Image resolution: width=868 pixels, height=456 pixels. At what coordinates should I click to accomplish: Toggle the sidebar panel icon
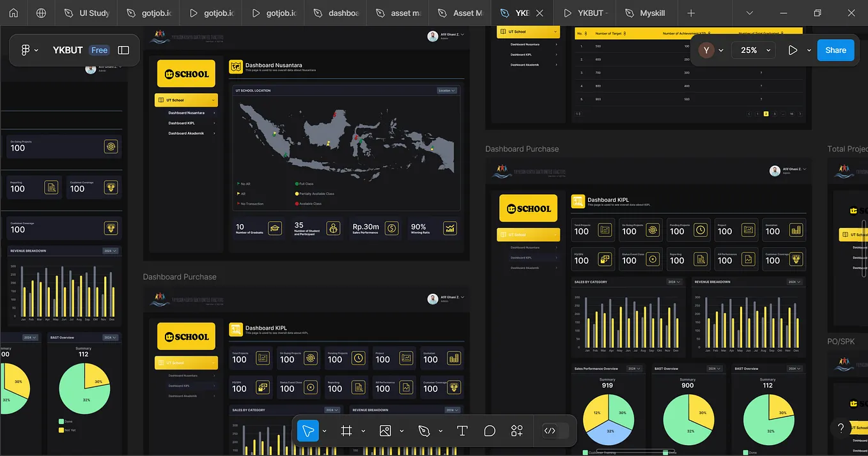[124, 50]
